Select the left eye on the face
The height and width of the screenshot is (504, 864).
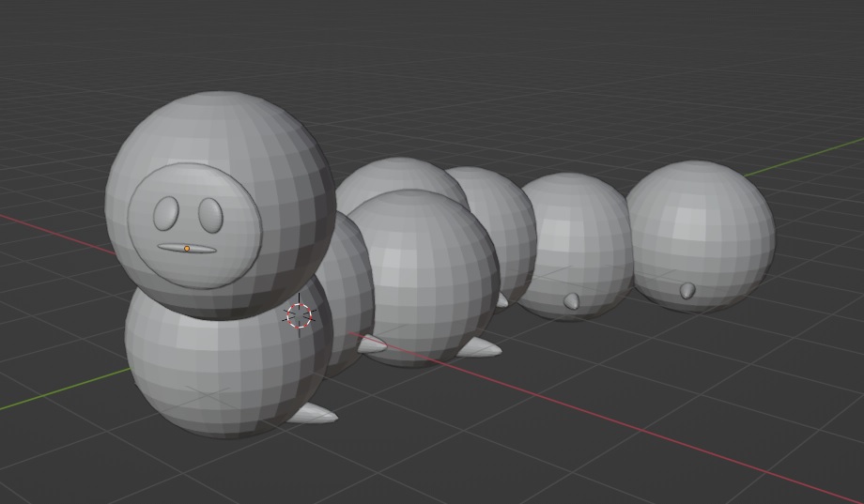166,213
